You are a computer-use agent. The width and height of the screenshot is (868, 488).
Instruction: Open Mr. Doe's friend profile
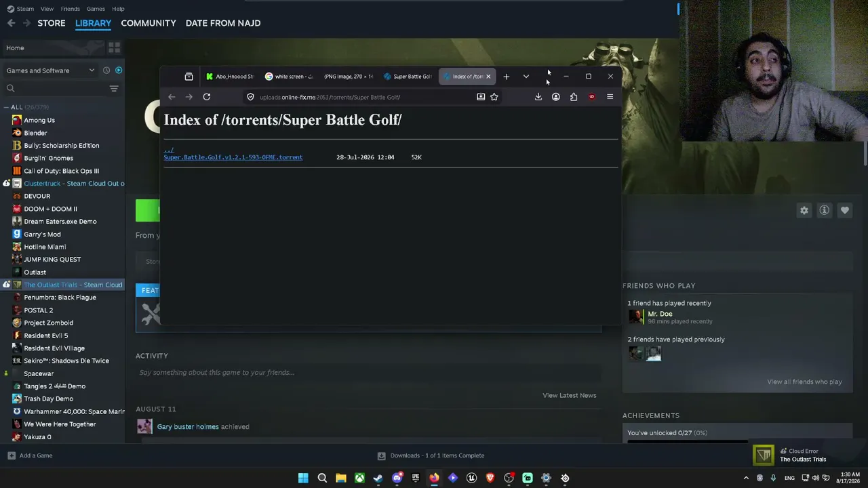pos(660,314)
